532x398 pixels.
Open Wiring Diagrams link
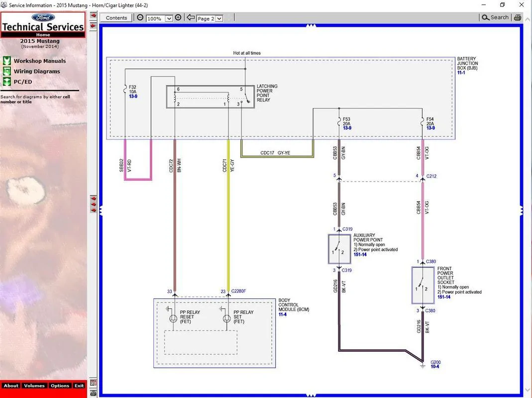point(37,71)
